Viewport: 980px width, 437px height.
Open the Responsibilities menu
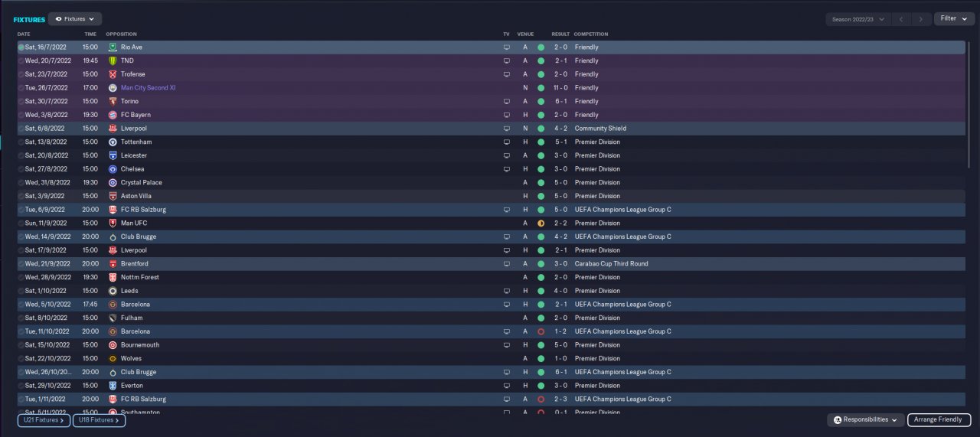(865, 419)
